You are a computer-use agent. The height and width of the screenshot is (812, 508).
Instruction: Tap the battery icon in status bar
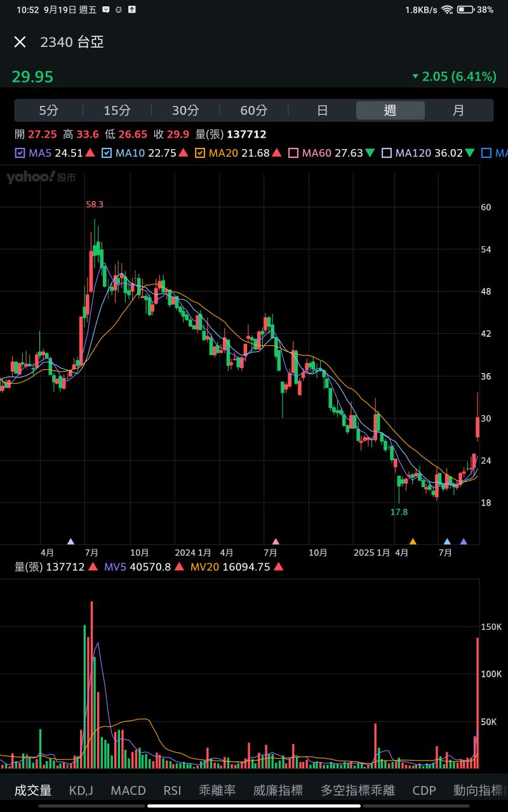pos(465,10)
